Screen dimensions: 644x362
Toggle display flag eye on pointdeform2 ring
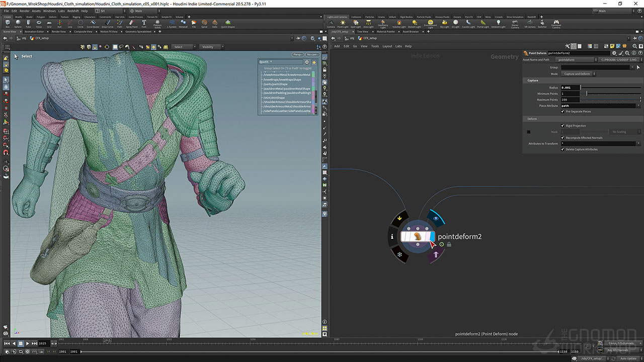[436, 218]
